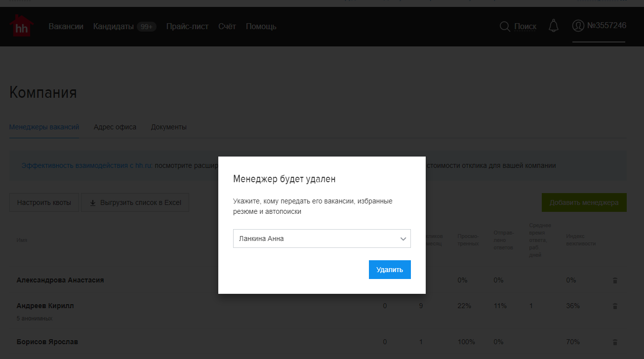Click the Просмотренных column header
Image resolution: width=644 pixels, height=359 pixels.
pyautogui.click(x=468, y=240)
